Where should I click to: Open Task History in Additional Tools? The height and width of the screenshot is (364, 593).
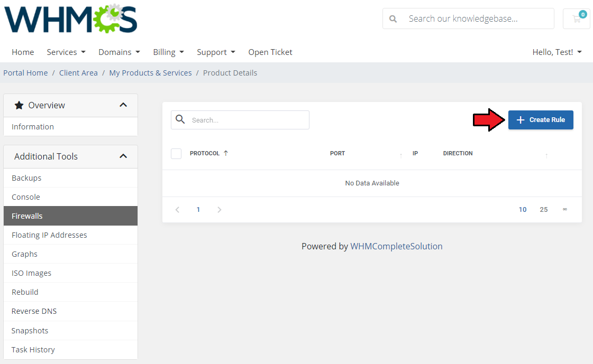[71, 350]
